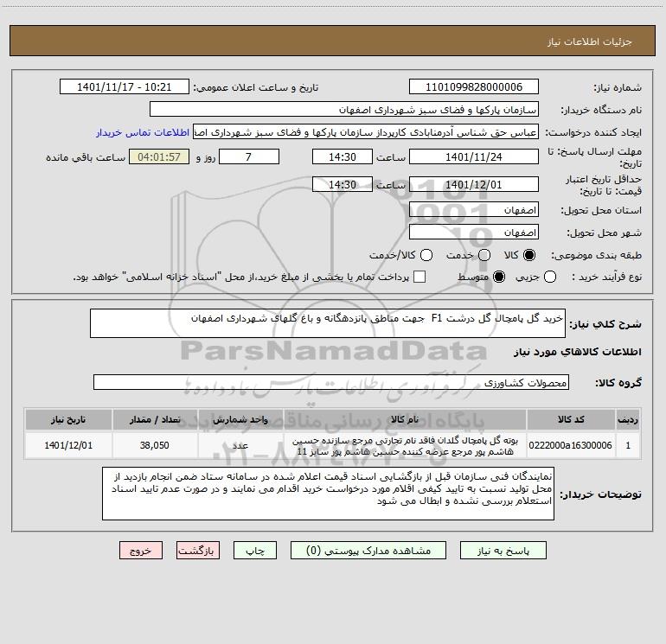Click the buyer organization name field
Screen dimensions: 666x644
pyautogui.click(x=344, y=110)
